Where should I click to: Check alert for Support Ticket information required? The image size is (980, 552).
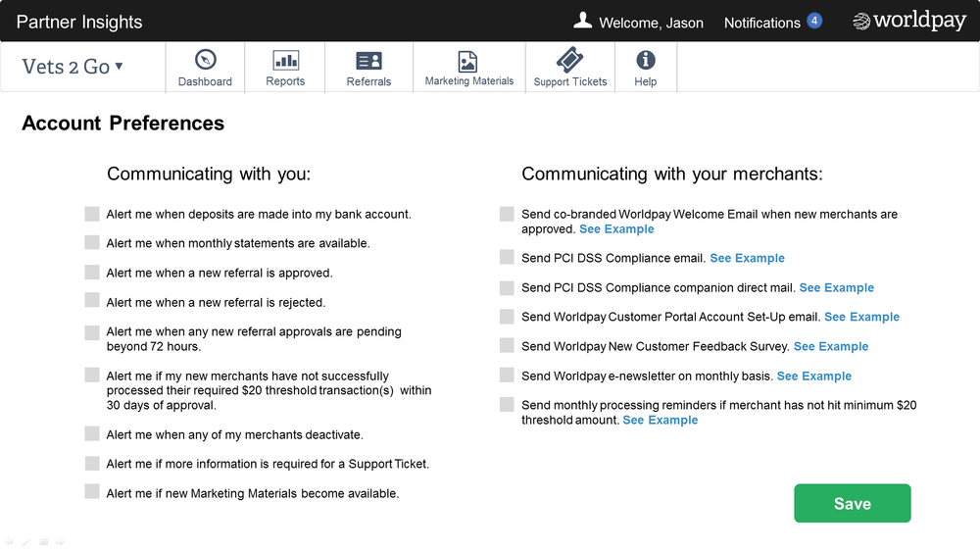click(92, 463)
